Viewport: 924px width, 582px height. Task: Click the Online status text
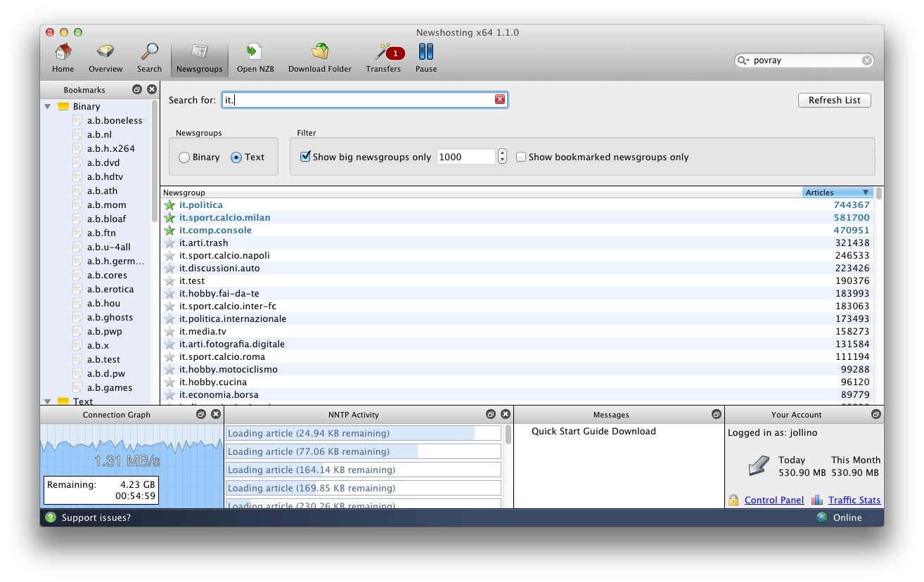(847, 517)
